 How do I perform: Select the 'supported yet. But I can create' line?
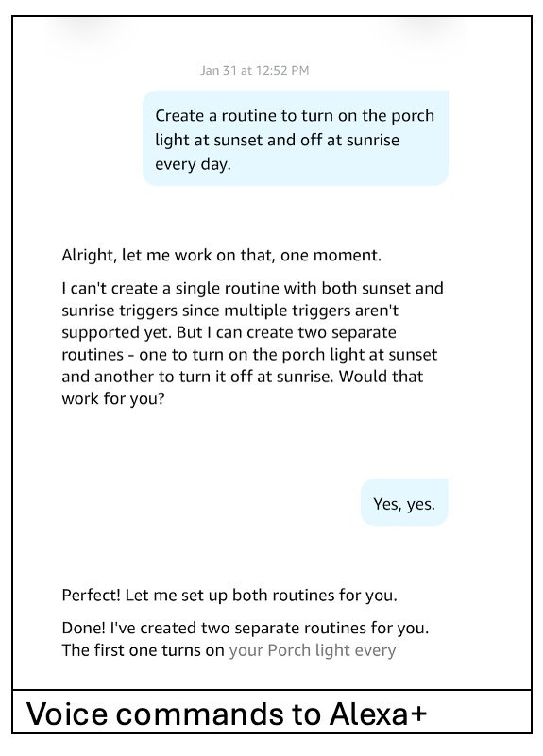tap(229, 332)
